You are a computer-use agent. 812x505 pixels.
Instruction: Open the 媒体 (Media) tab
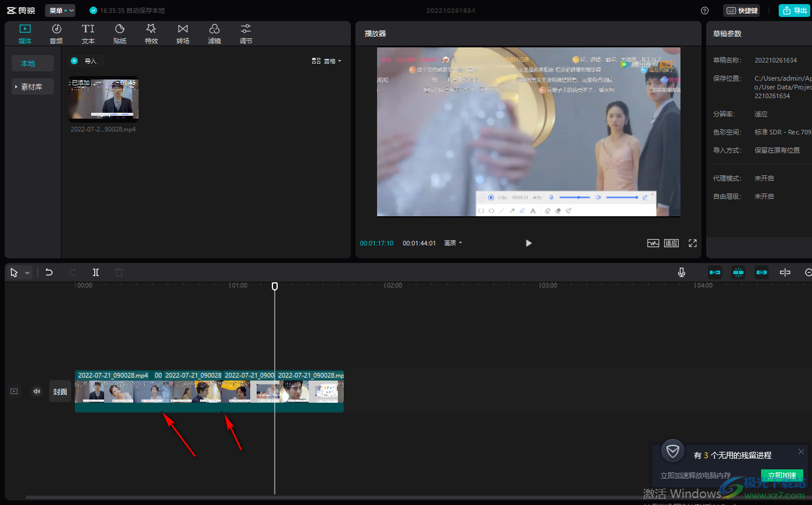pyautogui.click(x=25, y=34)
